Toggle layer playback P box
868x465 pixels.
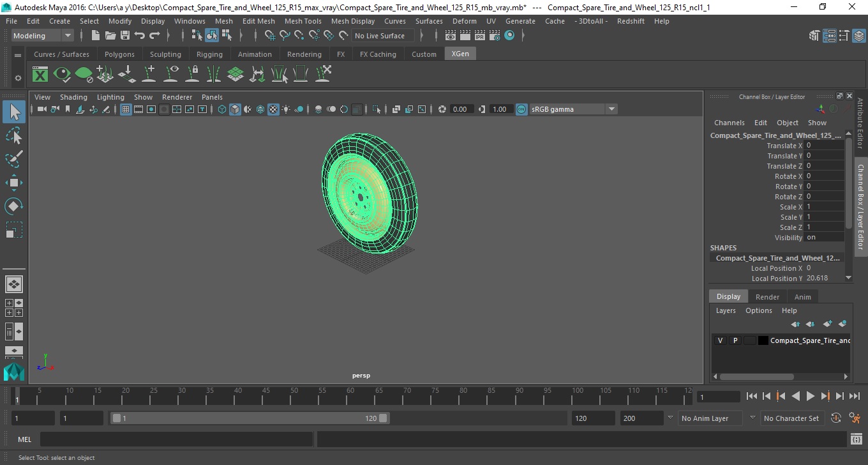735,340
